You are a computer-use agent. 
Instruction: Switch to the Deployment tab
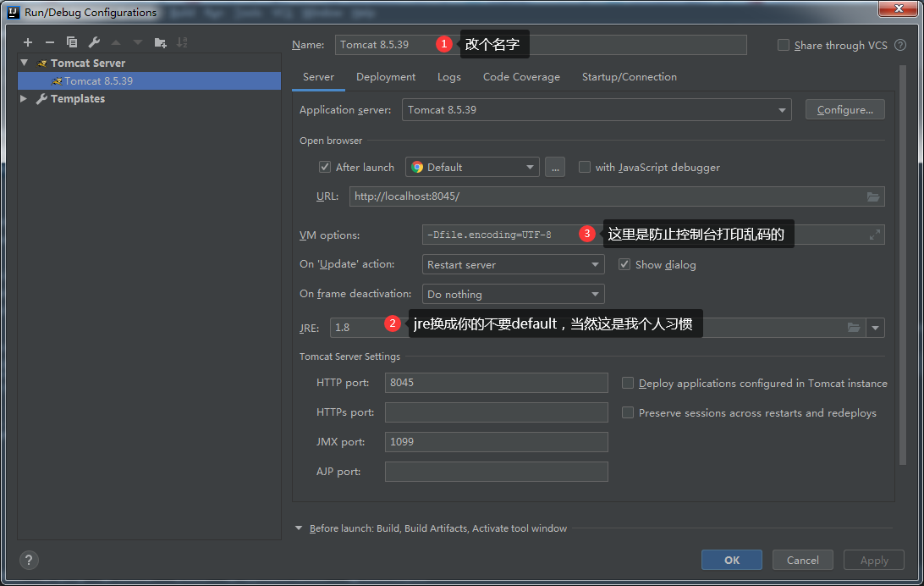click(x=385, y=77)
